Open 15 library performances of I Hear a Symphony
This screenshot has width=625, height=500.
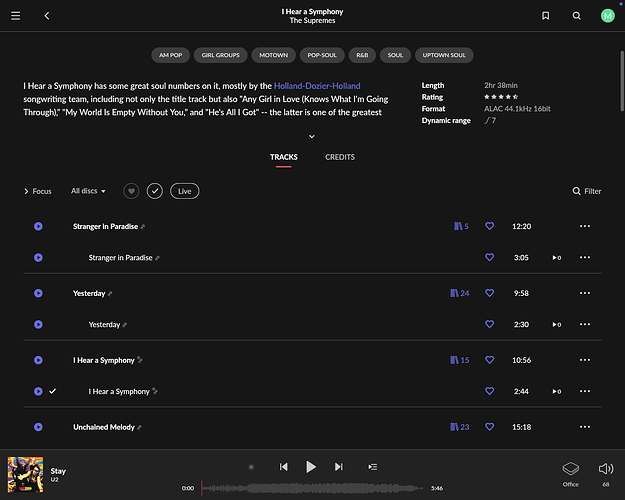[x=459, y=360]
